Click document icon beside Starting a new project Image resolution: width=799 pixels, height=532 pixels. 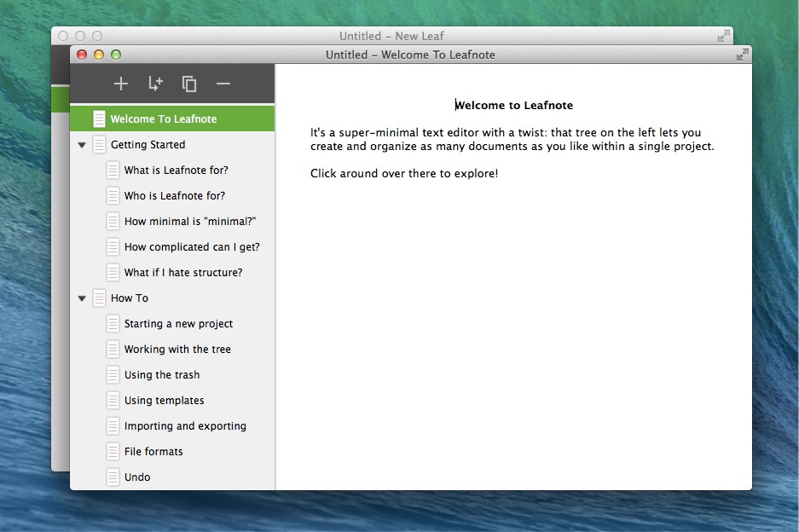[x=113, y=324]
